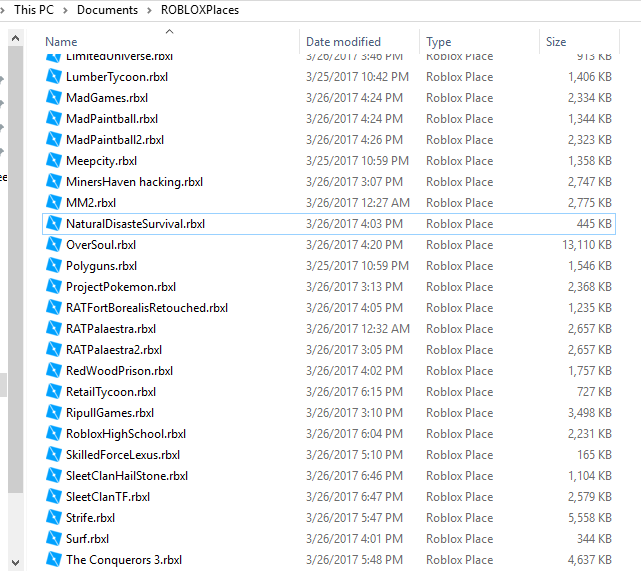Select file name RATFortBorealisRetouched.rbxl
Viewport: 641px width, 575px height.
point(147,308)
